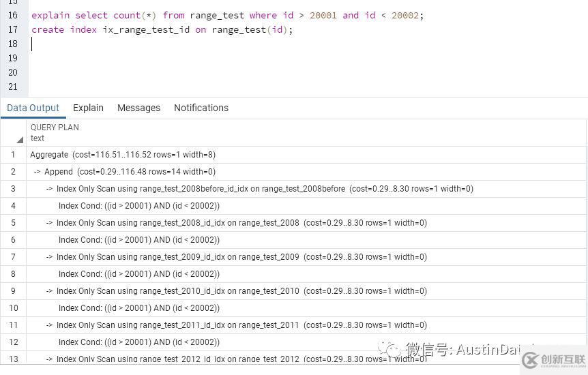Select the range_test_2011 index scan row
This screenshot has height=375, width=588.
click(x=306, y=325)
